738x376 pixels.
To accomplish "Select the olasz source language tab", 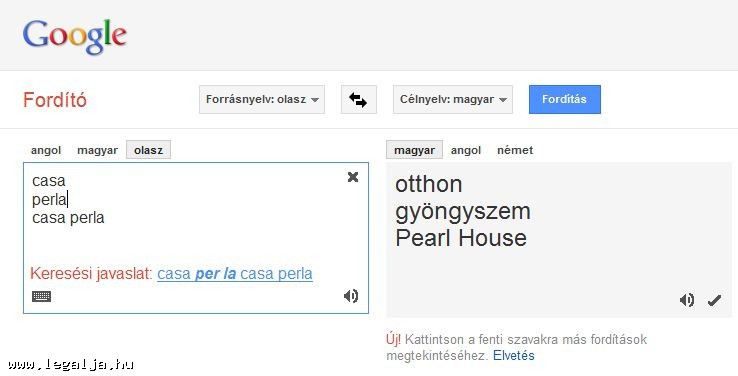I will pyautogui.click(x=148, y=150).
